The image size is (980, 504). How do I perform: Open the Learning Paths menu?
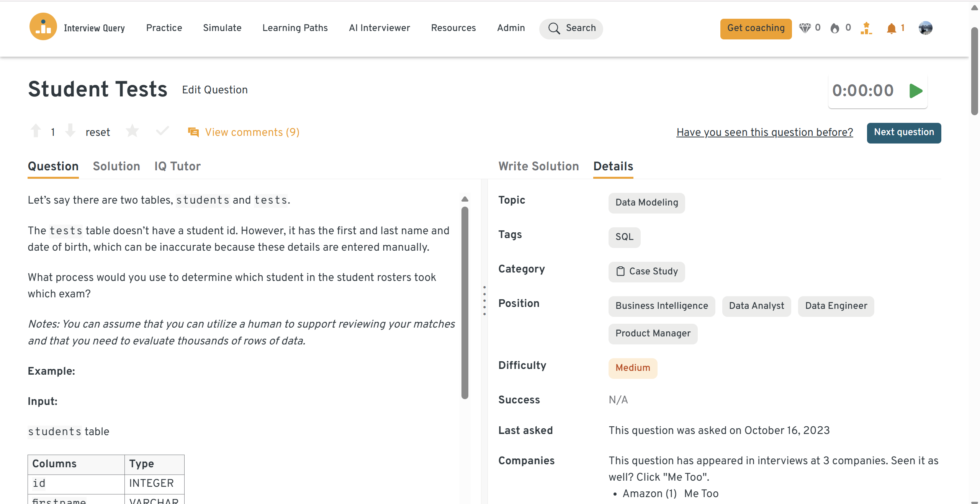(x=295, y=28)
